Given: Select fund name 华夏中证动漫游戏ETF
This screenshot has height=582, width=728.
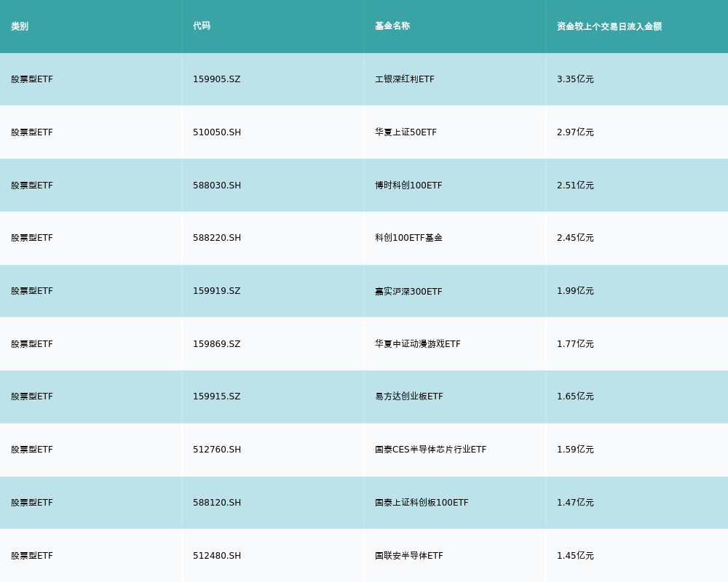Looking at the screenshot, I should 418,344.
